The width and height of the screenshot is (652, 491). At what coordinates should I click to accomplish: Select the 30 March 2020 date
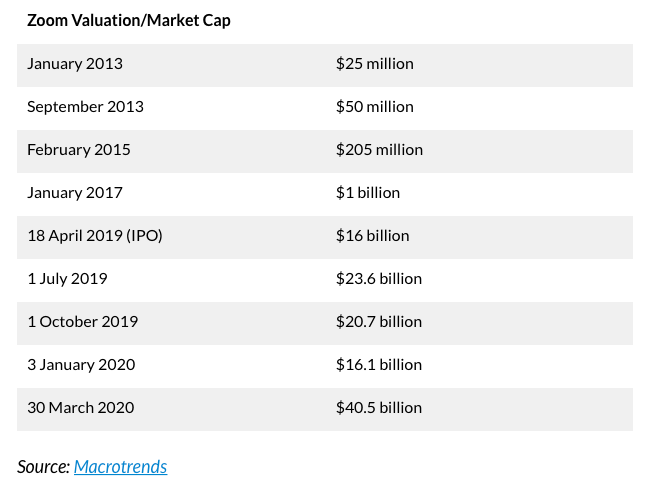pyautogui.click(x=80, y=407)
